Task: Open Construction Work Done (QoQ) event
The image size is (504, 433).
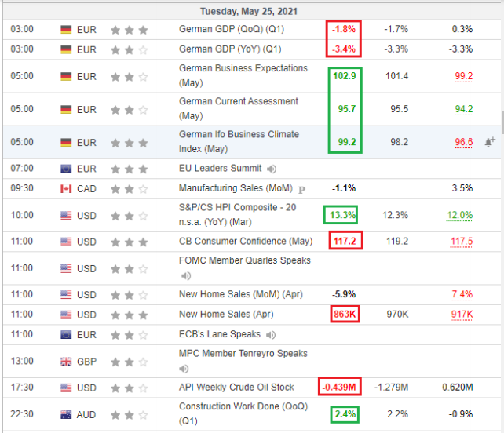Action: click(x=242, y=414)
